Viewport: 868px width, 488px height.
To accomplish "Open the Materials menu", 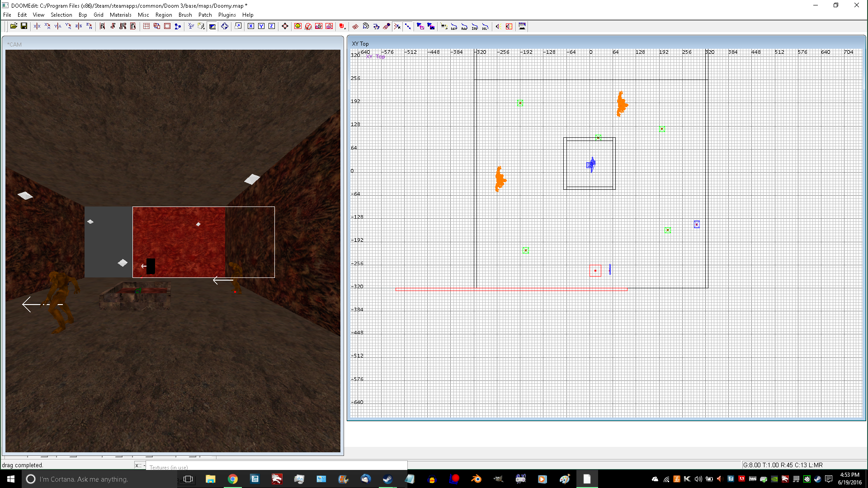I will [x=120, y=15].
